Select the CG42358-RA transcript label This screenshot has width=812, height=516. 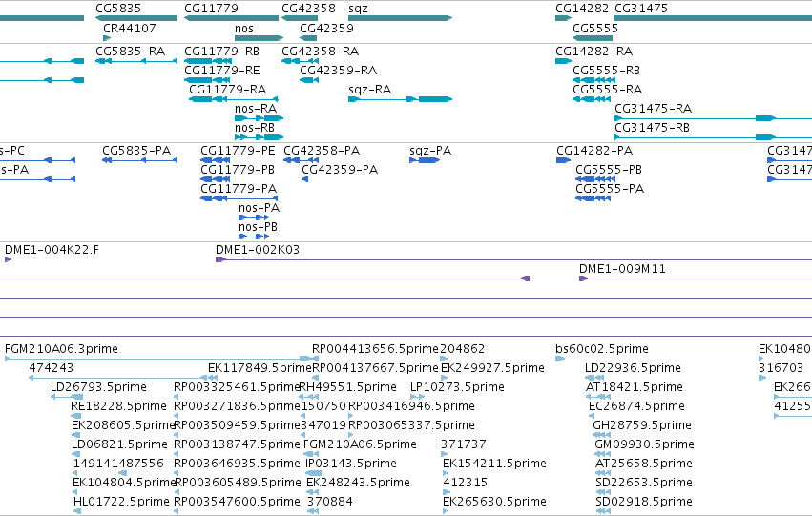pos(320,52)
